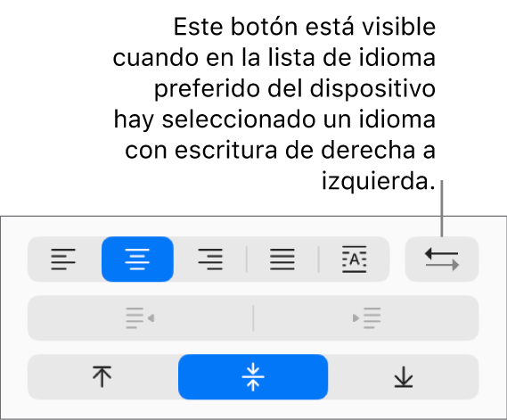Deselect the highlighted center alignment button

point(137,259)
